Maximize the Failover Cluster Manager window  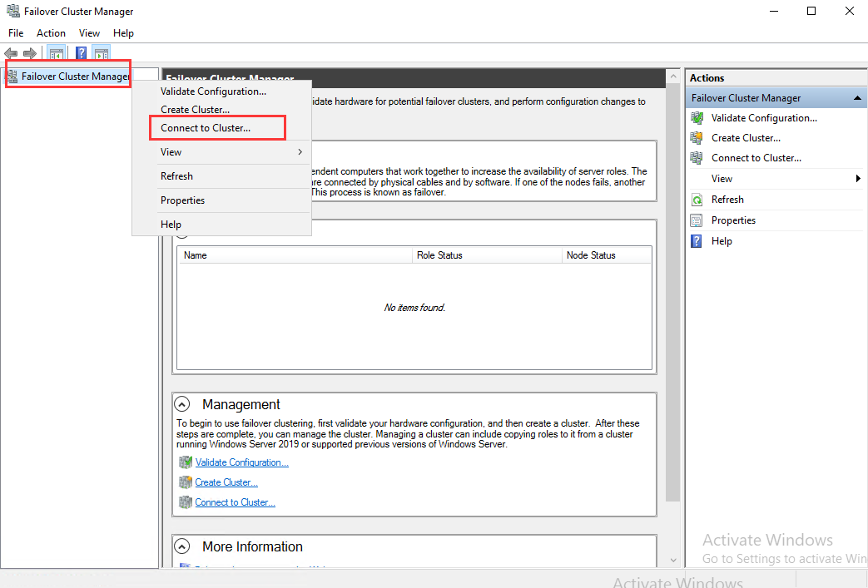(x=811, y=11)
